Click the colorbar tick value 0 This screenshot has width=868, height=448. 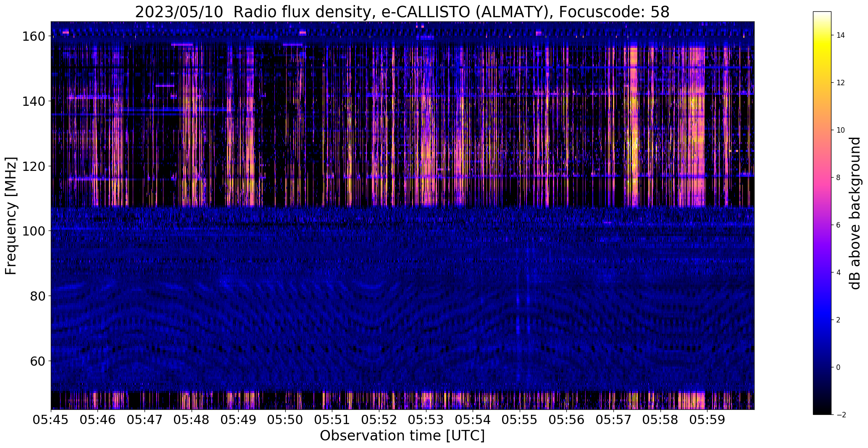(x=839, y=367)
